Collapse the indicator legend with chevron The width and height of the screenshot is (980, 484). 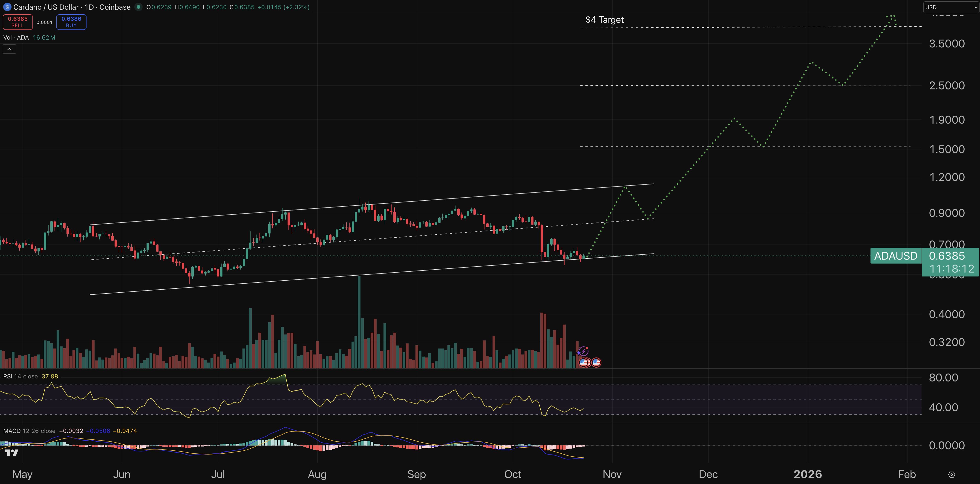[9, 49]
